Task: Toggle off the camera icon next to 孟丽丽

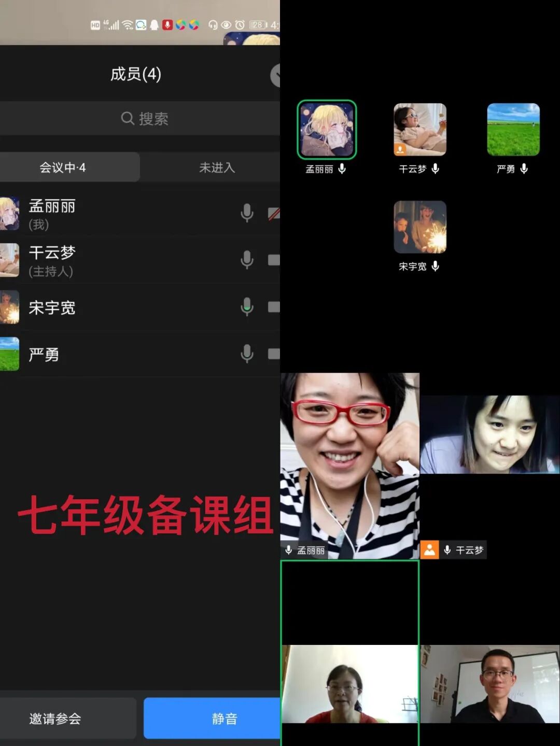Action: click(x=274, y=213)
